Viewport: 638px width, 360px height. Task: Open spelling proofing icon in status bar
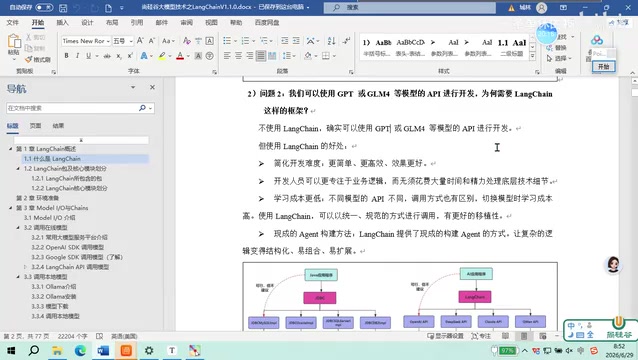[x=100, y=336]
